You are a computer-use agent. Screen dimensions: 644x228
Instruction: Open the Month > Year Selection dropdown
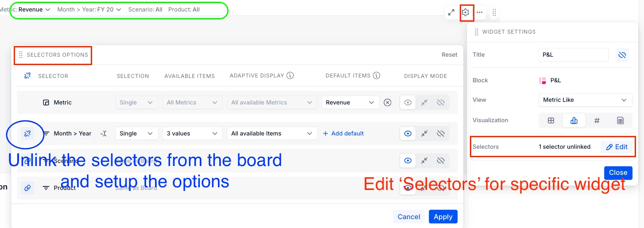pyautogui.click(x=136, y=133)
